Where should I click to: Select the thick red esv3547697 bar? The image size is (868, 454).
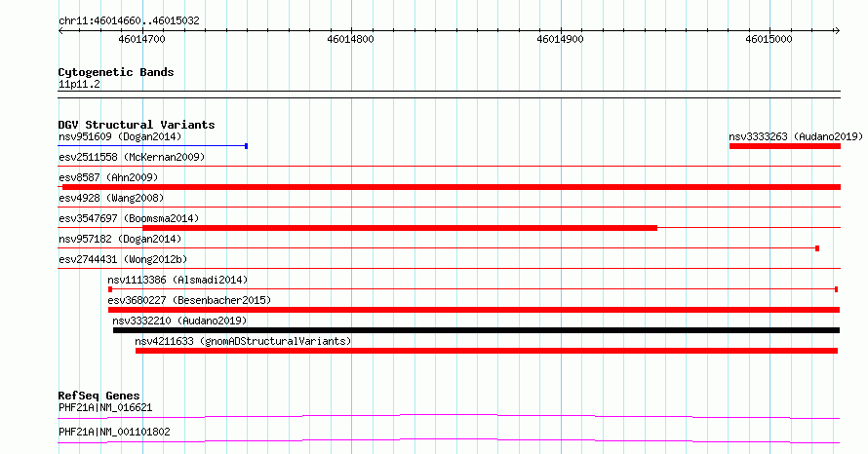[x=400, y=228]
